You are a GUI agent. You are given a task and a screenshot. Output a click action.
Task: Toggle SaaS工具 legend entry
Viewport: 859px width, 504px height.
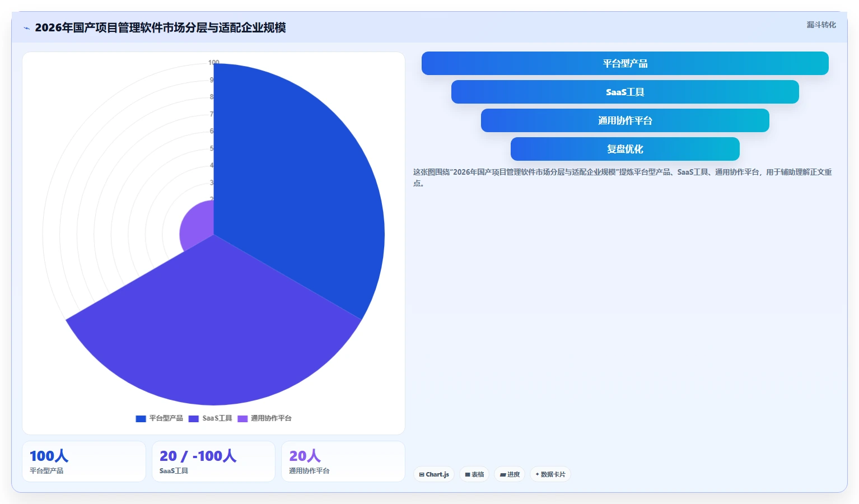pyautogui.click(x=211, y=418)
